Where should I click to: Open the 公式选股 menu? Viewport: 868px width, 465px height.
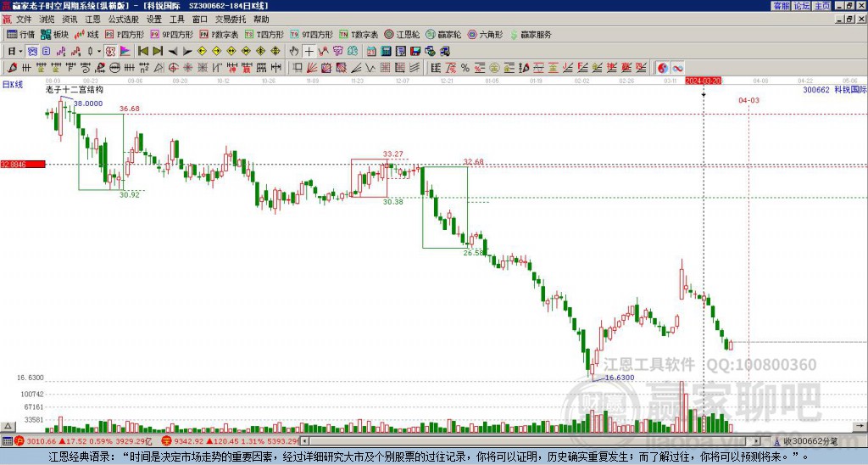click(124, 20)
